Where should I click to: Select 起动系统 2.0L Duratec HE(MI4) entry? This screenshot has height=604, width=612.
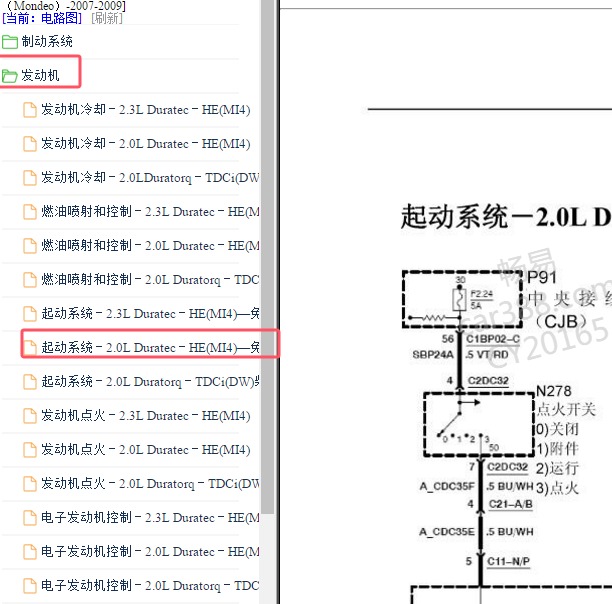150,347
